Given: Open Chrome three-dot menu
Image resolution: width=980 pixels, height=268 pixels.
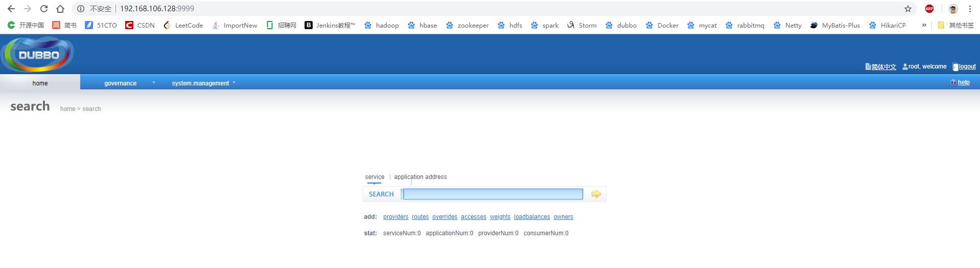Looking at the screenshot, I should [970, 9].
